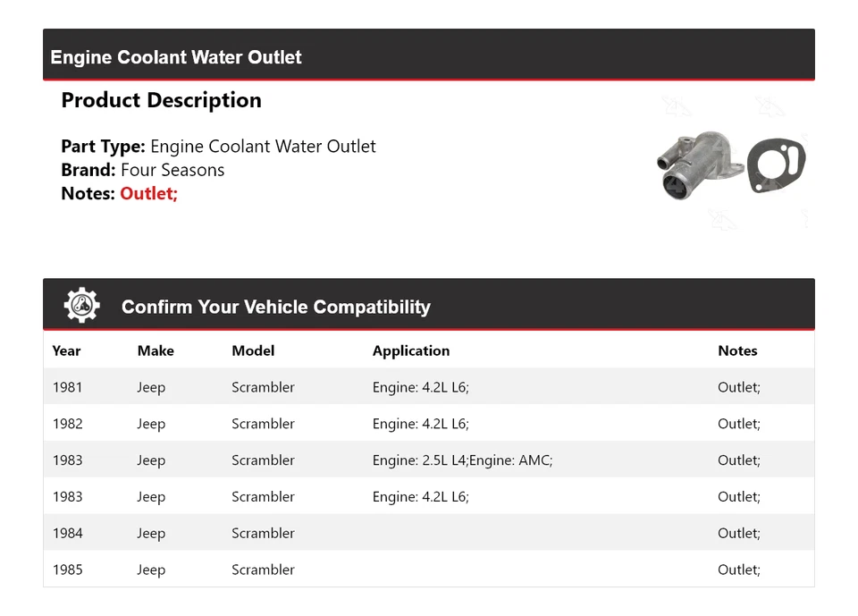Image resolution: width=858 pixels, height=616 pixels.
Task: Click the Product Description heading
Action: pyautogui.click(x=161, y=100)
